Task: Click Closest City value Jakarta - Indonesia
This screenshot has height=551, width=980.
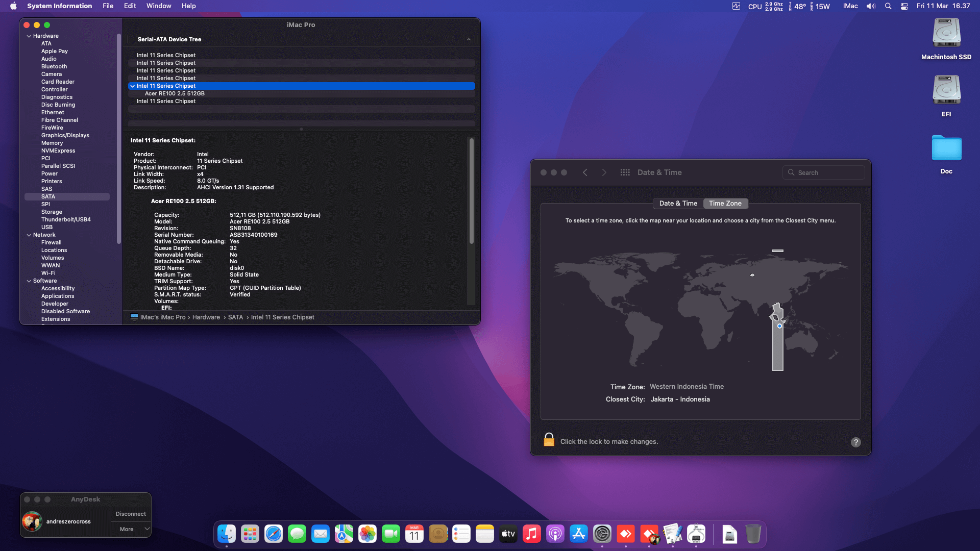Action: [x=680, y=399]
